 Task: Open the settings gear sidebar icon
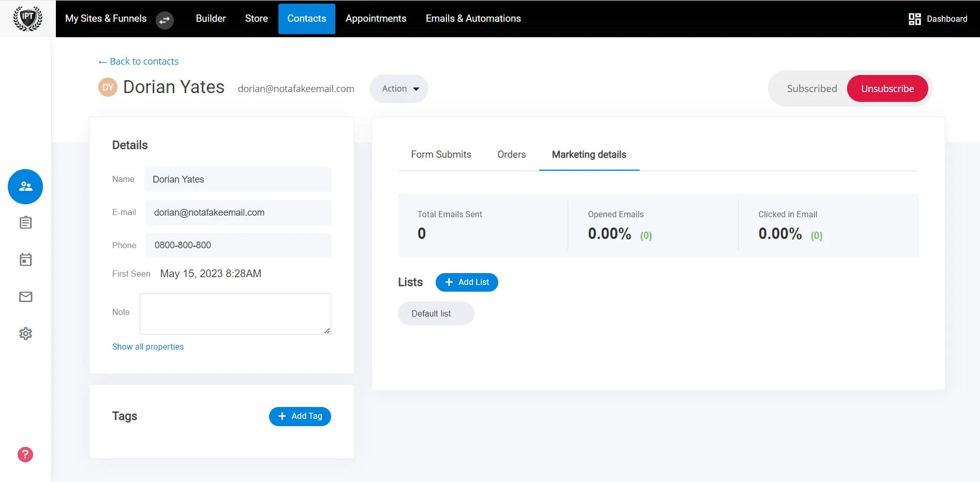pos(25,334)
